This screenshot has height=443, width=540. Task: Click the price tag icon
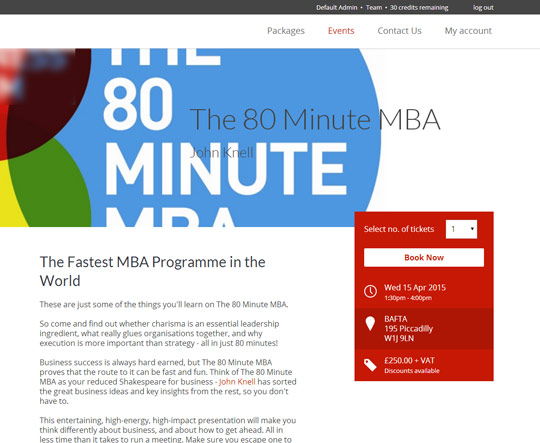[x=370, y=365]
